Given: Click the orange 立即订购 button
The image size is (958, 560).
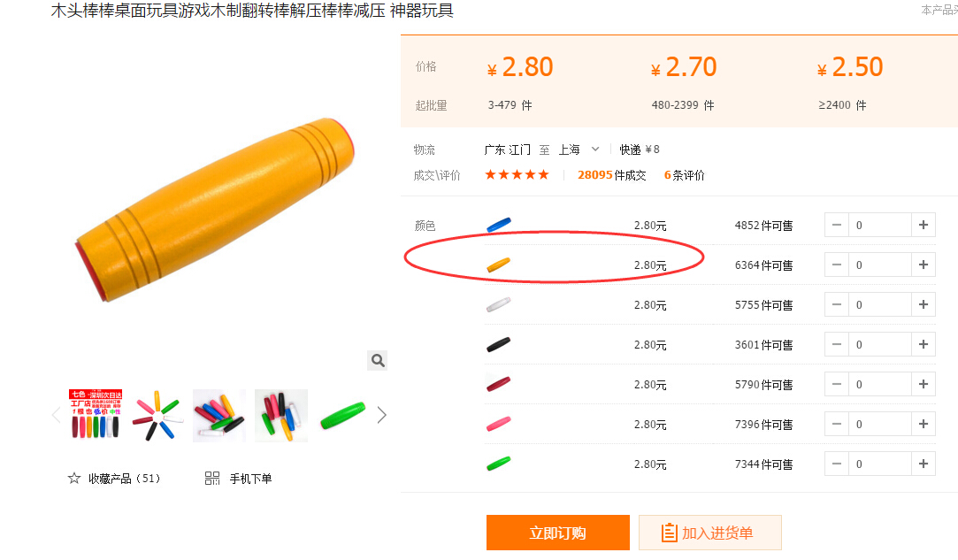Looking at the screenshot, I should coord(557,533).
